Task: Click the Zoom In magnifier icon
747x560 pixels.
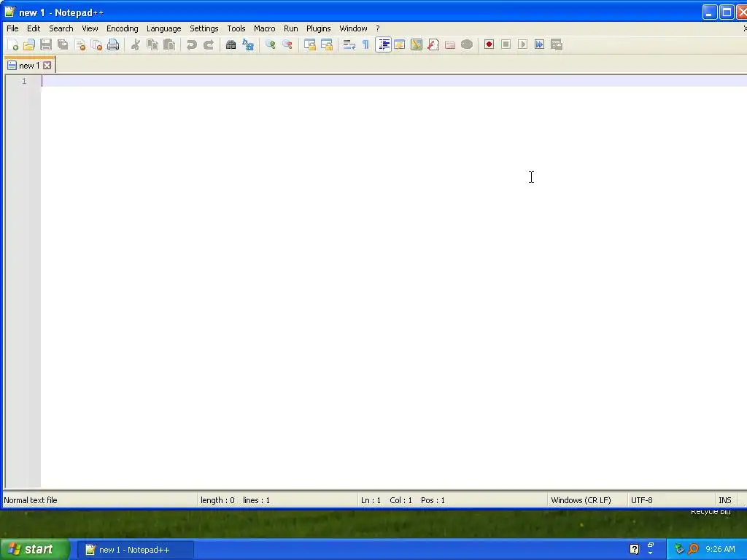Action: (x=271, y=44)
